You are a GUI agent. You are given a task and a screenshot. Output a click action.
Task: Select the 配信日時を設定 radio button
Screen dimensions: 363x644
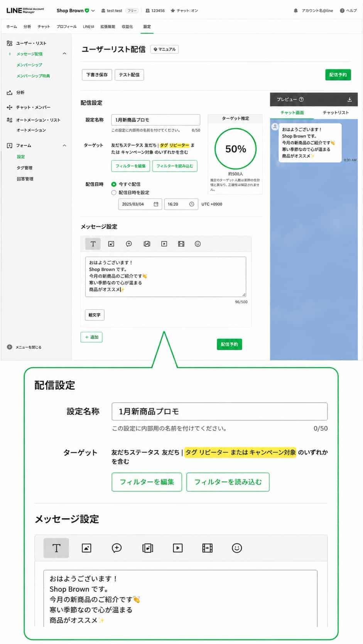coord(114,192)
